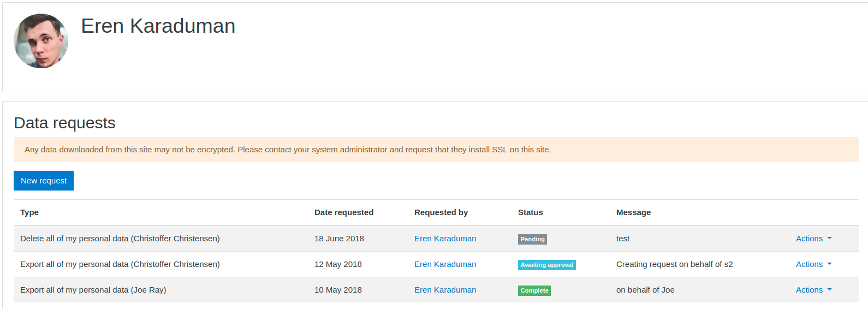This screenshot has width=868, height=309.
Task: Click the Pending status badge
Action: pyautogui.click(x=532, y=239)
